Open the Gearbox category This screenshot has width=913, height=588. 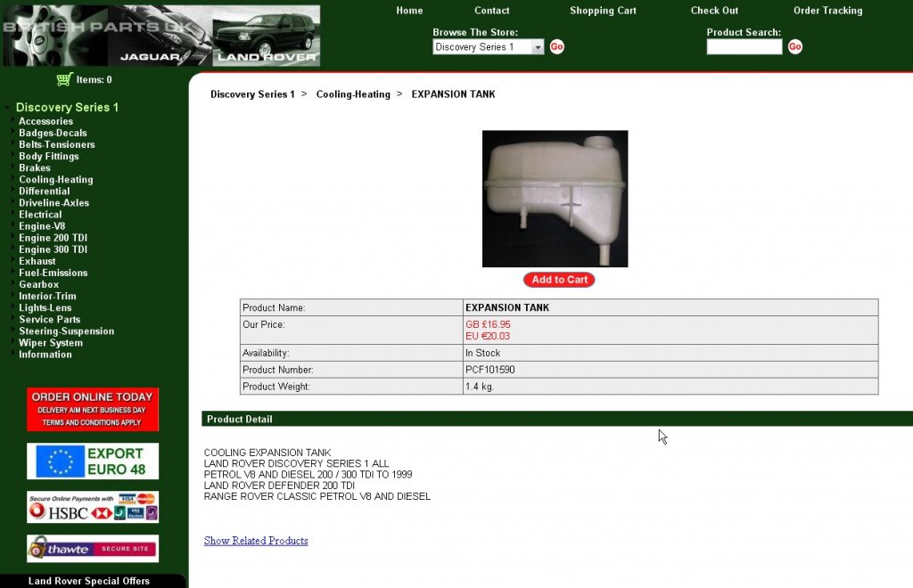(x=38, y=284)
